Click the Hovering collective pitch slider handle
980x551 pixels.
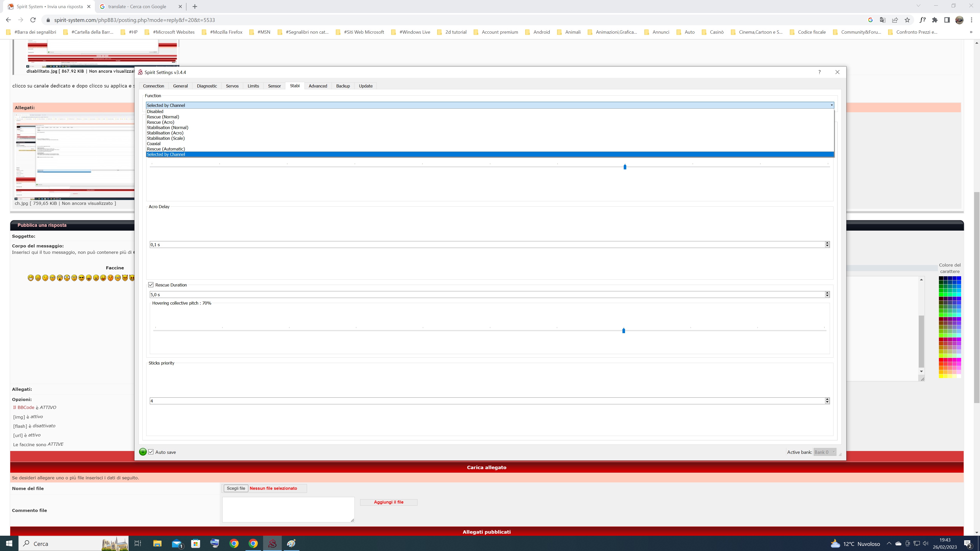[x=623, y=330]
